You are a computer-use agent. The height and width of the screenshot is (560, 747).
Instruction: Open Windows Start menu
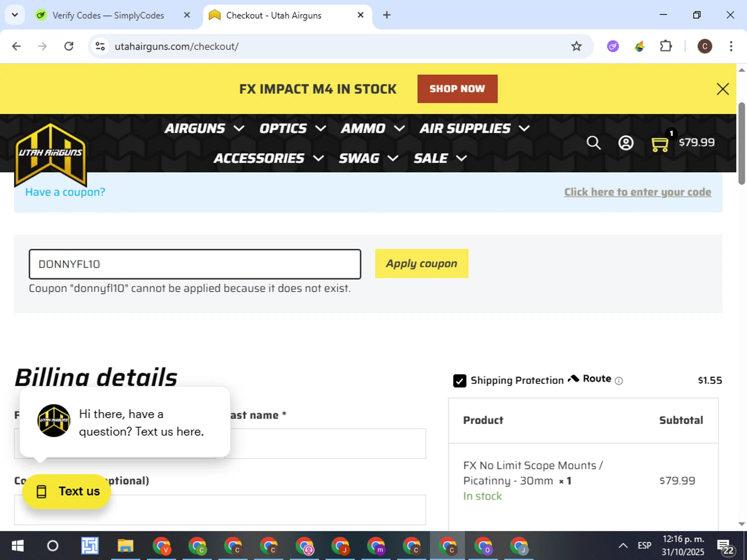tap(17, 546)
